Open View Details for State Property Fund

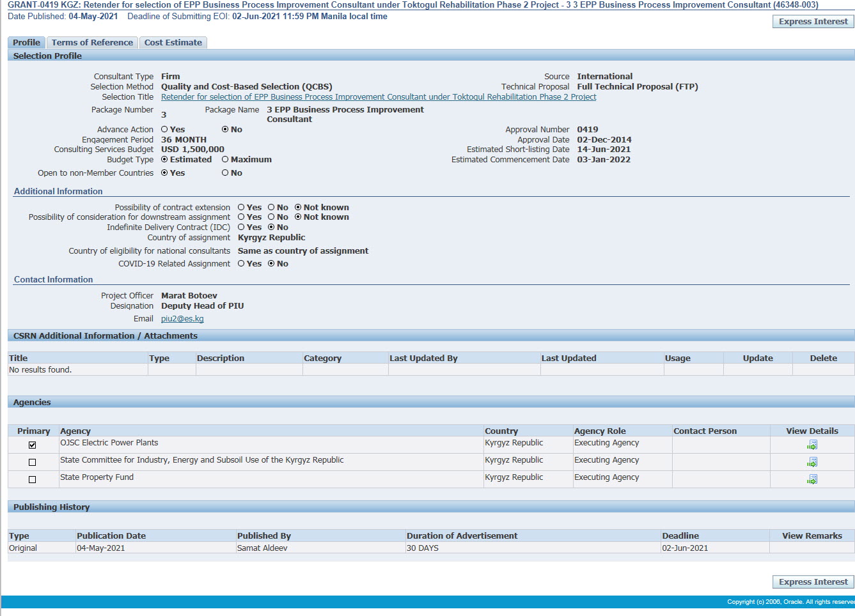pos(812,479)
